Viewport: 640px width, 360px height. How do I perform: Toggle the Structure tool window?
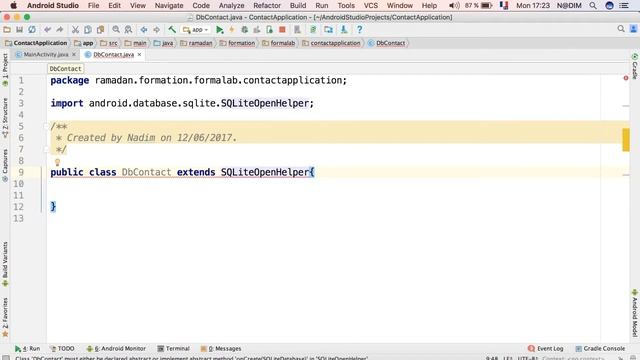[x=5, y=118]
